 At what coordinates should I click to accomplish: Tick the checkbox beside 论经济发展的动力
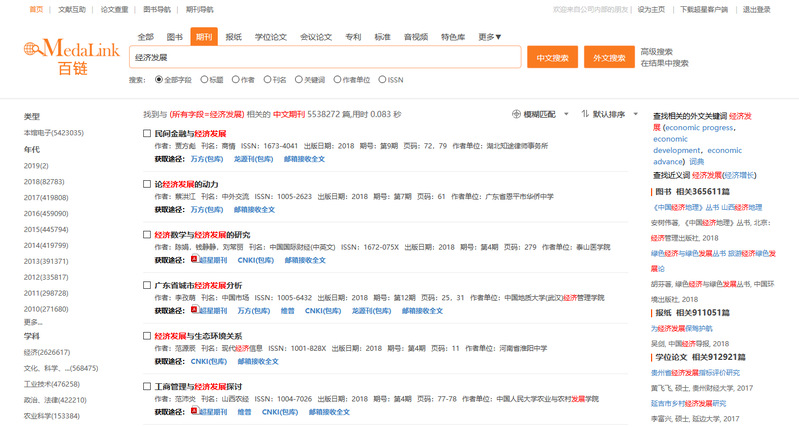(x=147, y=184)
